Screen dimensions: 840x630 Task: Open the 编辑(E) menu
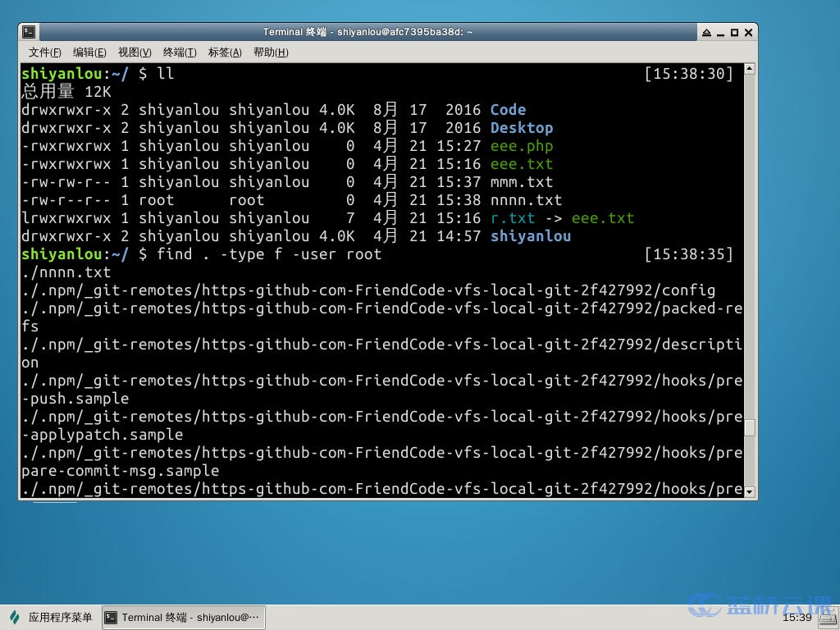click(89, 52)
